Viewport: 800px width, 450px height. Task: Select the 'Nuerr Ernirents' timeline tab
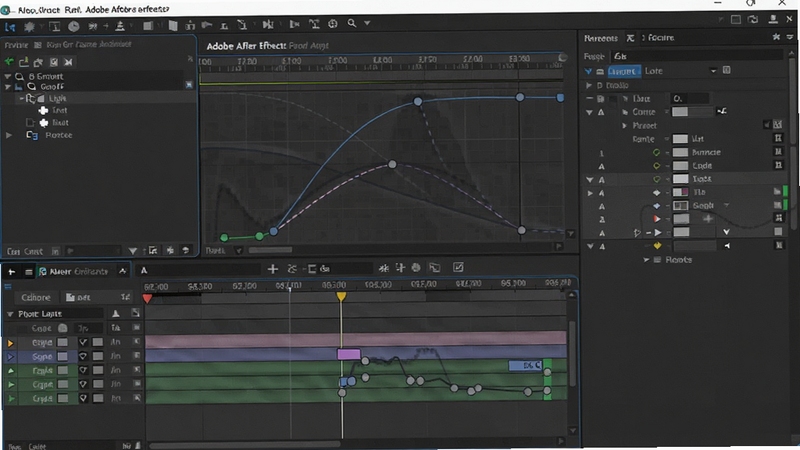click(79, 271)
